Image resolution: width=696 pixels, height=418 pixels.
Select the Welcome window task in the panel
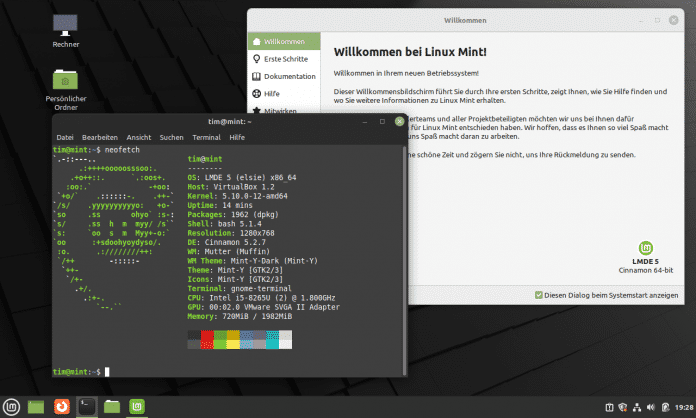(138, 406)
